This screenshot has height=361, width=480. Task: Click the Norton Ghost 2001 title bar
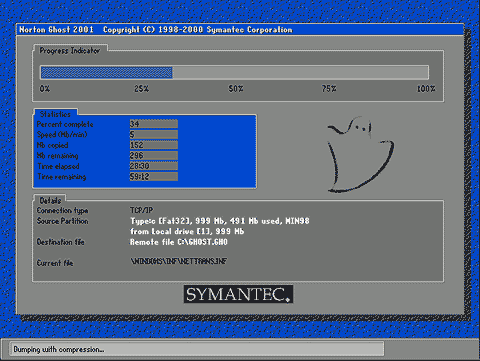coord(240,30)
